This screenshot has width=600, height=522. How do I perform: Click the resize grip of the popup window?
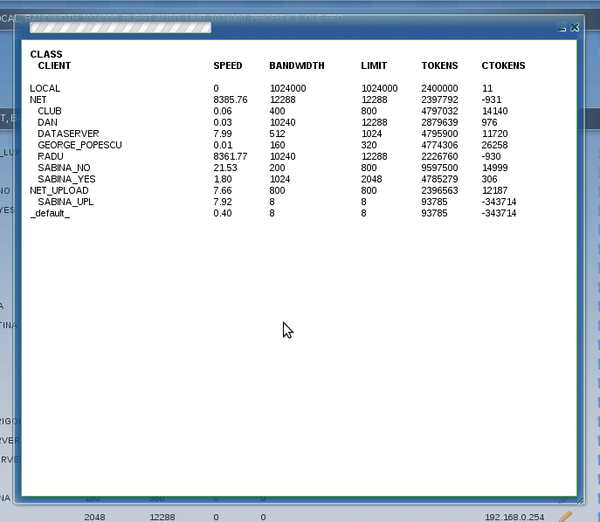580,501
